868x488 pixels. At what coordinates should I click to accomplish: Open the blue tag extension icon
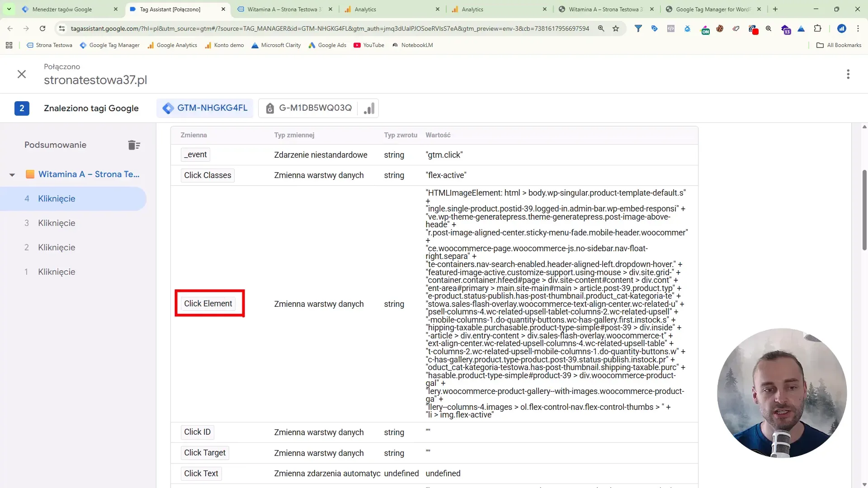pyautogui.click(x=654, y=28)
